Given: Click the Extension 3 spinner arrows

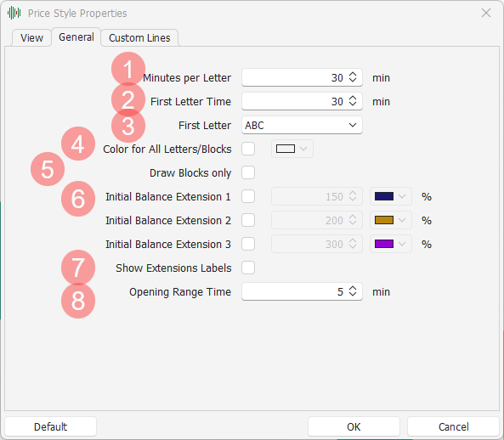Looking at the screenshot, I should pyautogui.click(x=353, y=244).
